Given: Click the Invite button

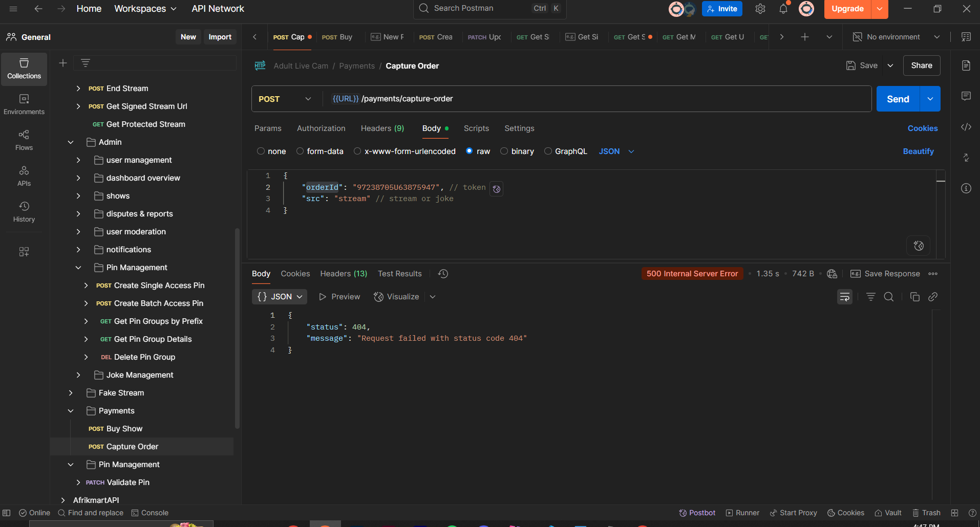Looking at the screenshot, I should pos(722,9).
